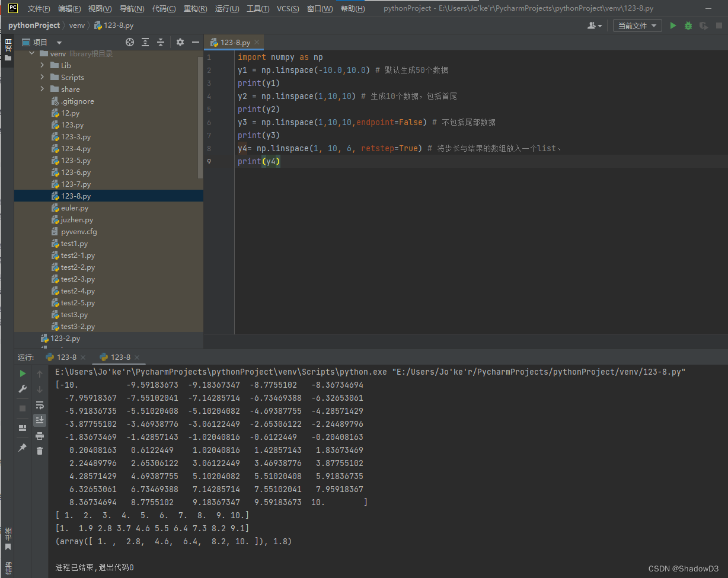
Task: Select opened file with the crosshair locate icon
Action: [x=130, y=42]
